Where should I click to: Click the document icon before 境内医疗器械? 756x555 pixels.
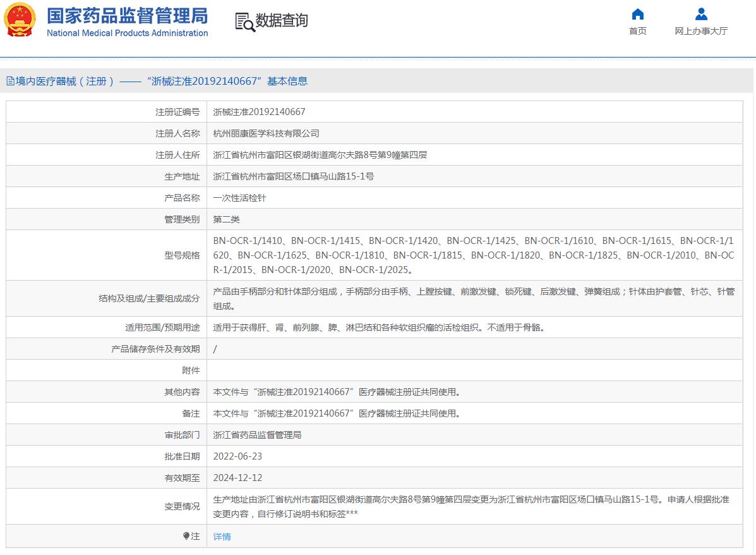(x=10, y=81)
